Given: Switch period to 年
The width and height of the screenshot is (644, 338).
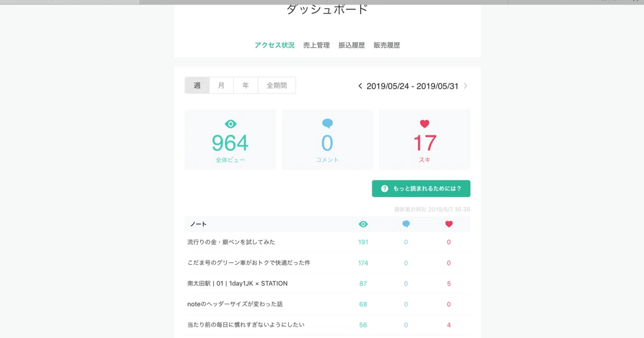Looking at the screenshot, I should (x=245, y=85).
